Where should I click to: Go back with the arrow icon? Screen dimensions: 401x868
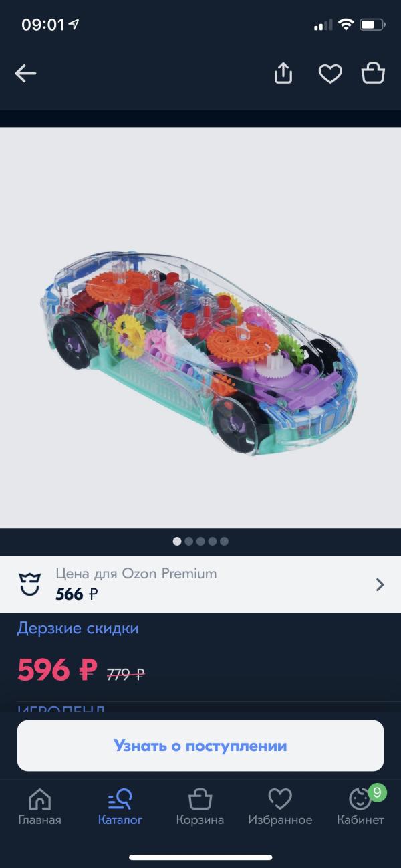click(25, 74)
